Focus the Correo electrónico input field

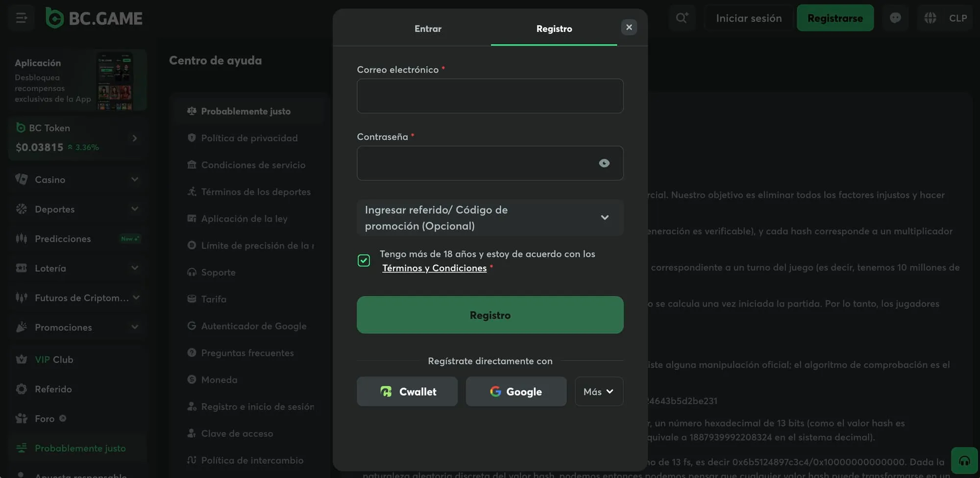point(490,96)
